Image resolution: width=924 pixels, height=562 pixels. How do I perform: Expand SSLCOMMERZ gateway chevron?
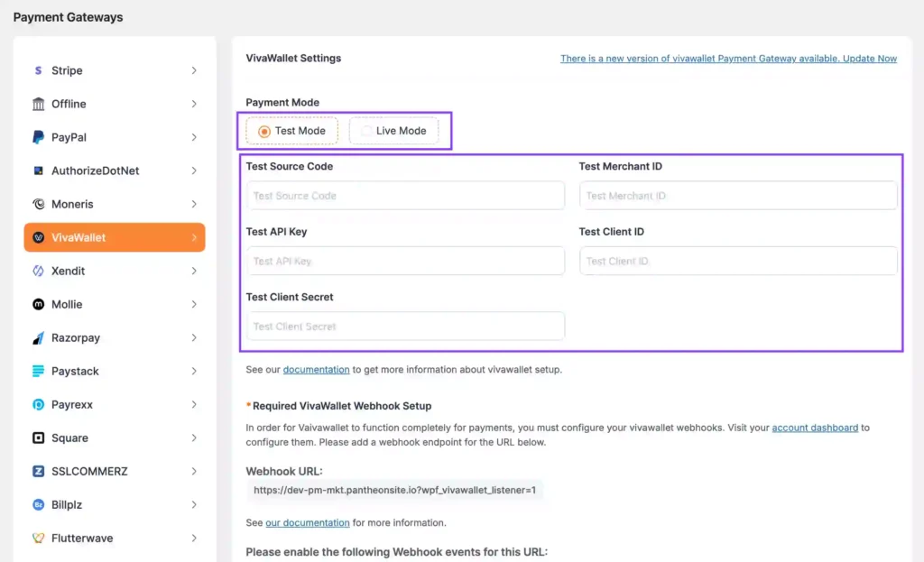tap(194, 471)
